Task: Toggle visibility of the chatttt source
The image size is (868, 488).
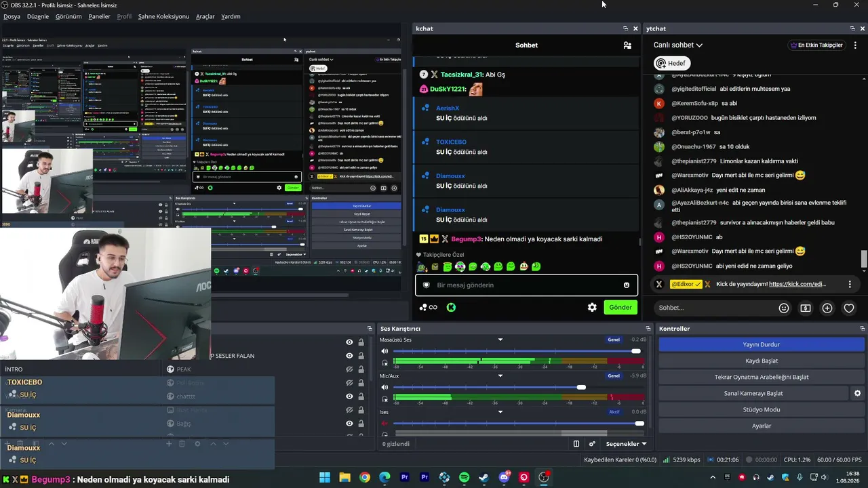Action: [x=349, y=396]
